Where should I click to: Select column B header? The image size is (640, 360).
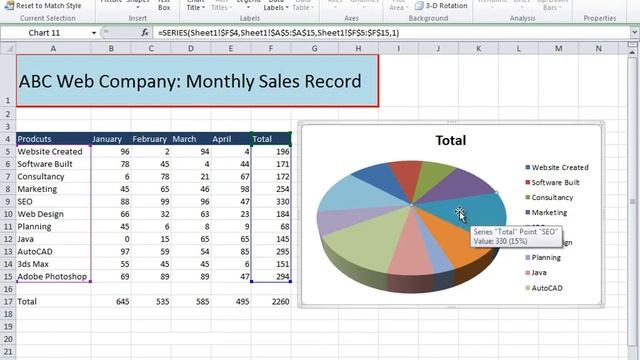[x=111, y=49]
